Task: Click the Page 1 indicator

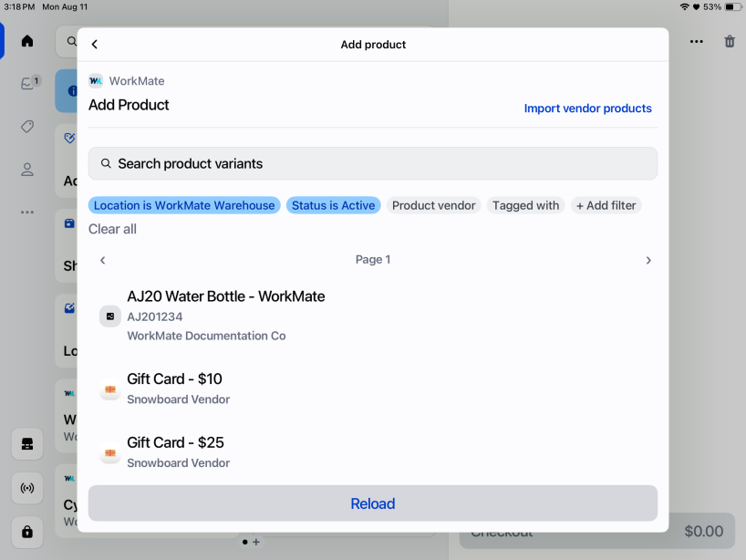Action: coord(373,260)
